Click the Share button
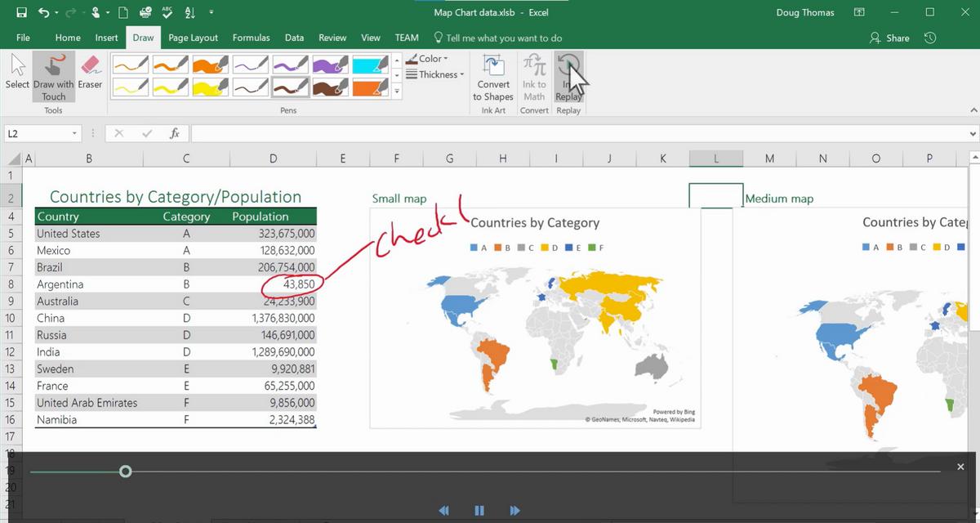This screenshot has width=980, height=523. click(x=890, y=38)
